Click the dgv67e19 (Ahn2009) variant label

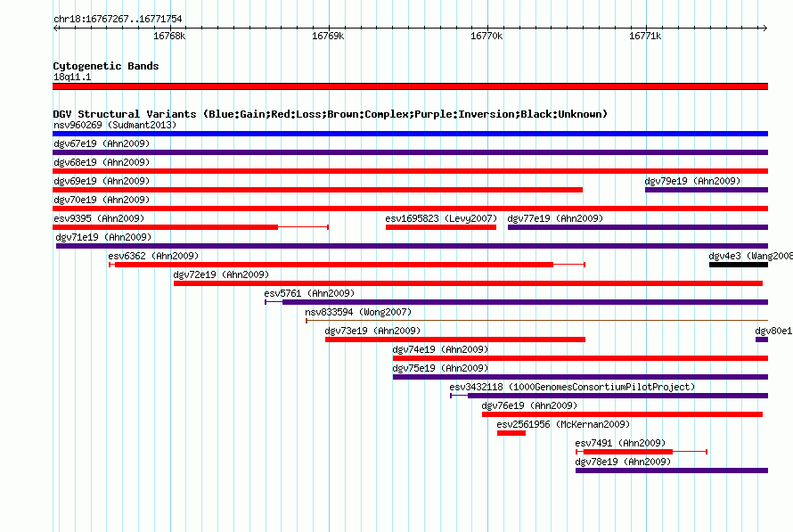point(102,143)
